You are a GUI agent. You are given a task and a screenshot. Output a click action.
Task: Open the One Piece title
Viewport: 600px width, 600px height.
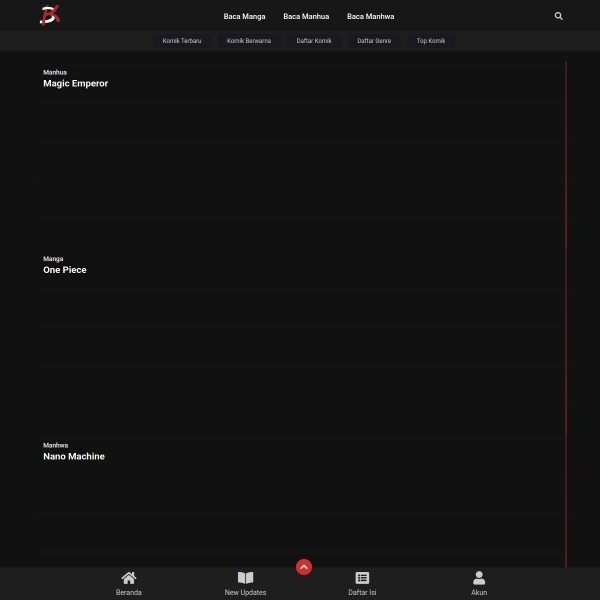[x=65, y=270]
